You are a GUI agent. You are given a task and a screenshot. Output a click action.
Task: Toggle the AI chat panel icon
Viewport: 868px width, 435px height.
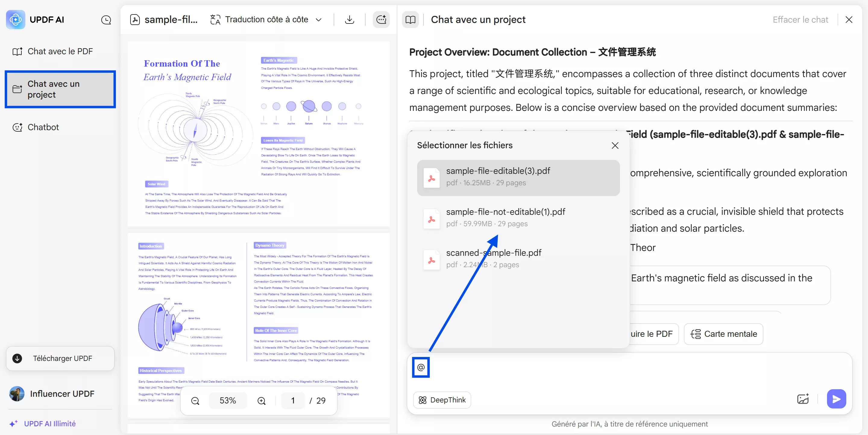pyautogui.click(x=381, y=20)
